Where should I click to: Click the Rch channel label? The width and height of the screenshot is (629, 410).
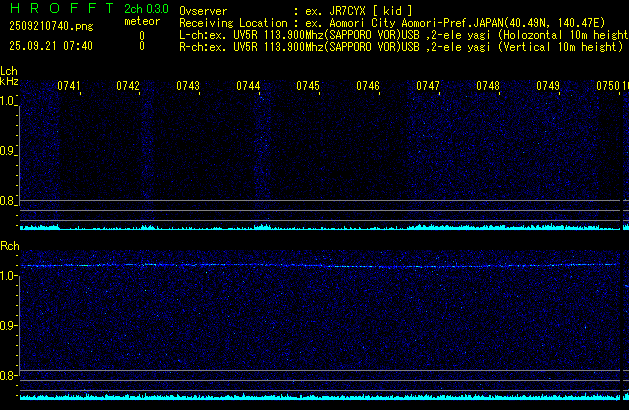click(x=9, y=245)
